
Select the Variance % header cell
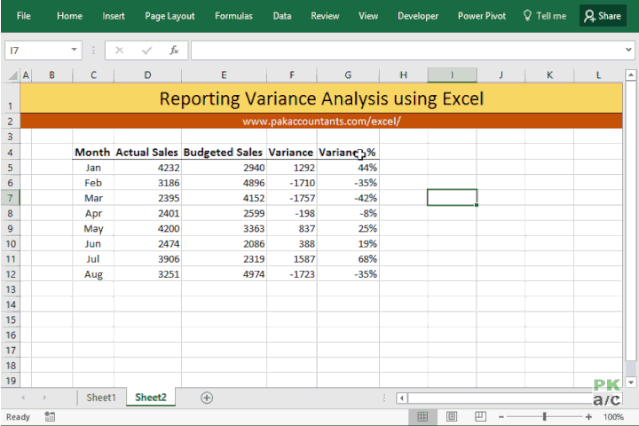[348, 152]
